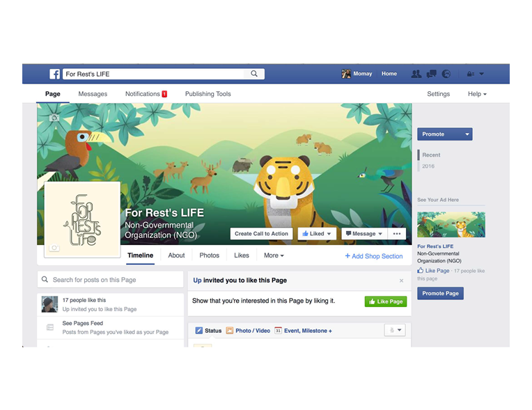Click the cover photo camera icon
The image size is (532, 410).
[54, 118]
